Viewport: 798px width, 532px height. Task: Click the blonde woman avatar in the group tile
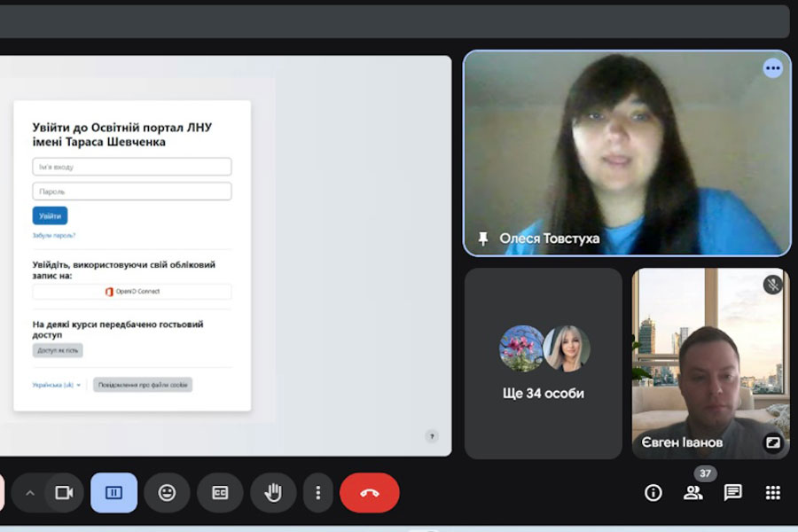[x=567, y=348]
